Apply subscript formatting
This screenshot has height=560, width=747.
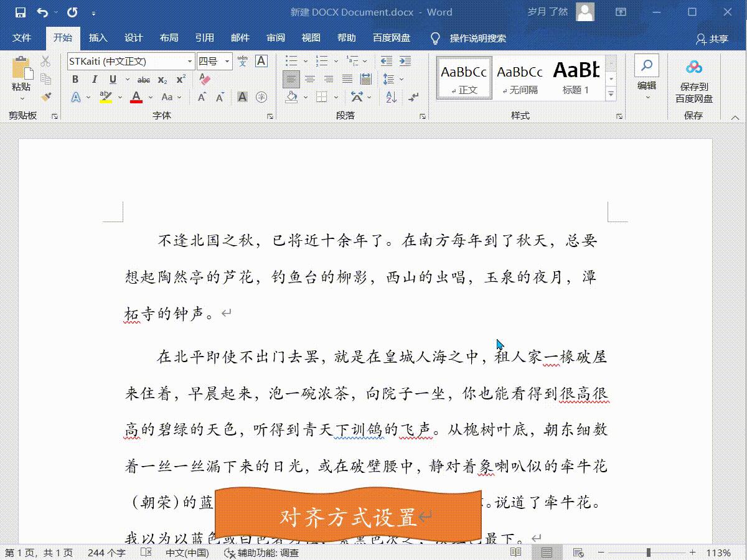[x=162, y=79]
